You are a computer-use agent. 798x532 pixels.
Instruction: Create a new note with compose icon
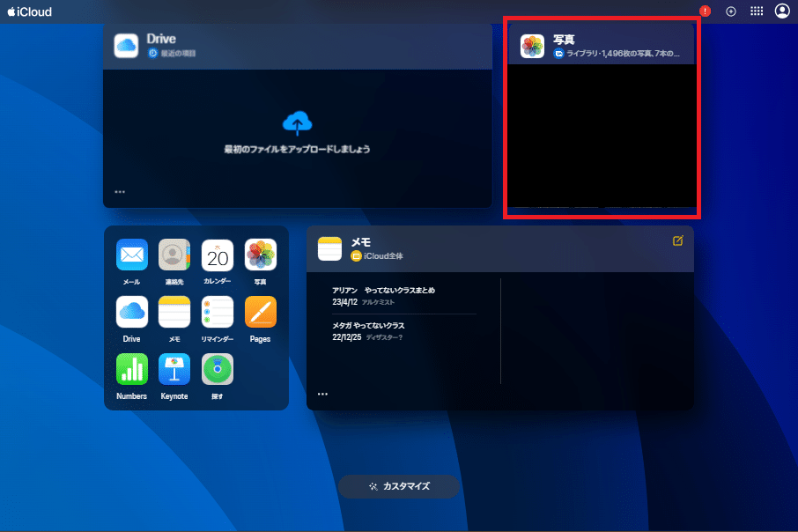[678, 240]
